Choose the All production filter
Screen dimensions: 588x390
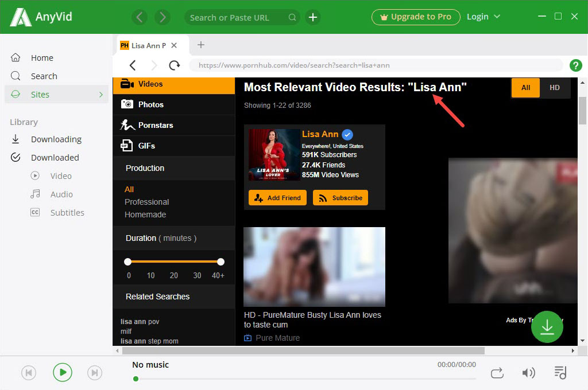click(129, 189)
